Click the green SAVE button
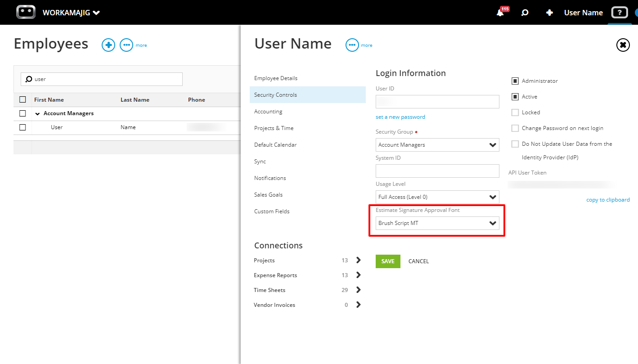 (388, 261)
